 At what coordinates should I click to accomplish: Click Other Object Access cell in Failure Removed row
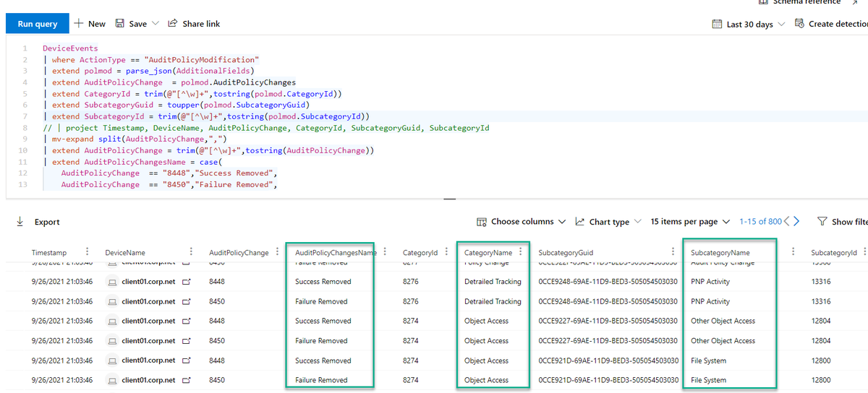723,340
